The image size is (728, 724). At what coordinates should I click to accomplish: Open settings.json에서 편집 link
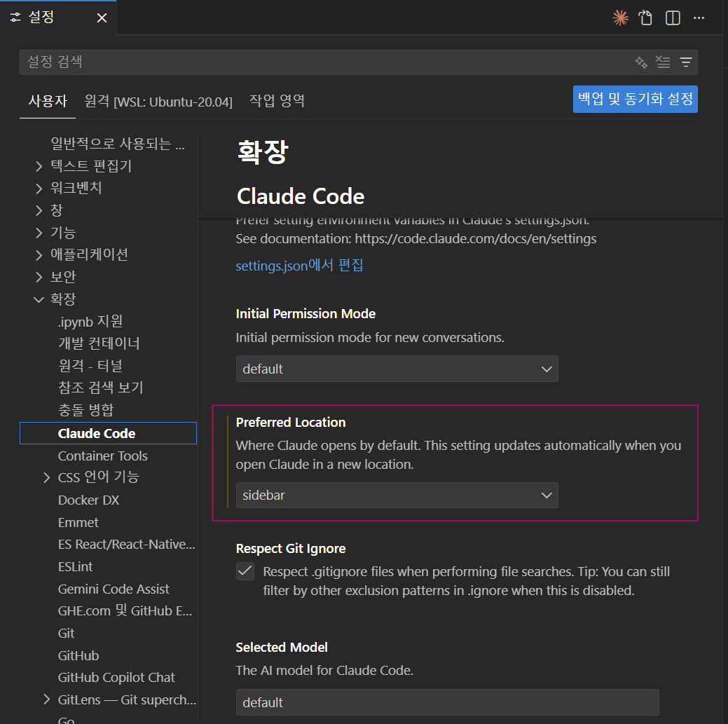pos(299,266)
